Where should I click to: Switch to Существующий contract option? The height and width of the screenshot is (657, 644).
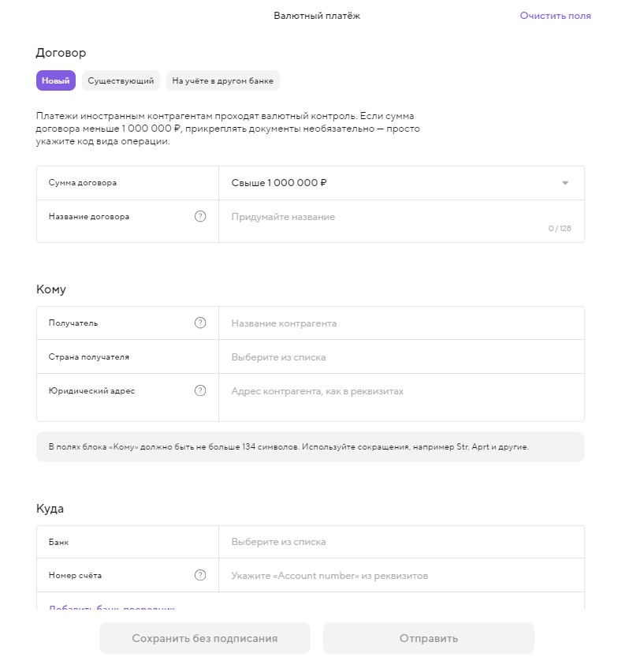click(x=121, y=80)
